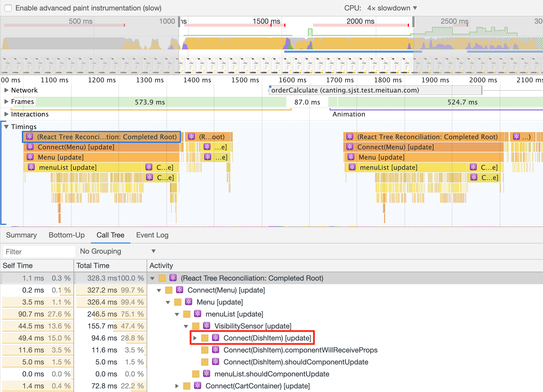This screenshot has width=543, height=392.
Task: Click React icon beside menuList.shouldComponentUpdate
Action: coord(206,374)
